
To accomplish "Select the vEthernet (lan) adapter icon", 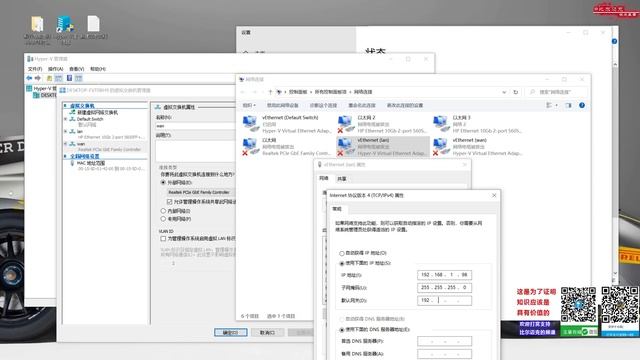I will click(x=346, y=147).
